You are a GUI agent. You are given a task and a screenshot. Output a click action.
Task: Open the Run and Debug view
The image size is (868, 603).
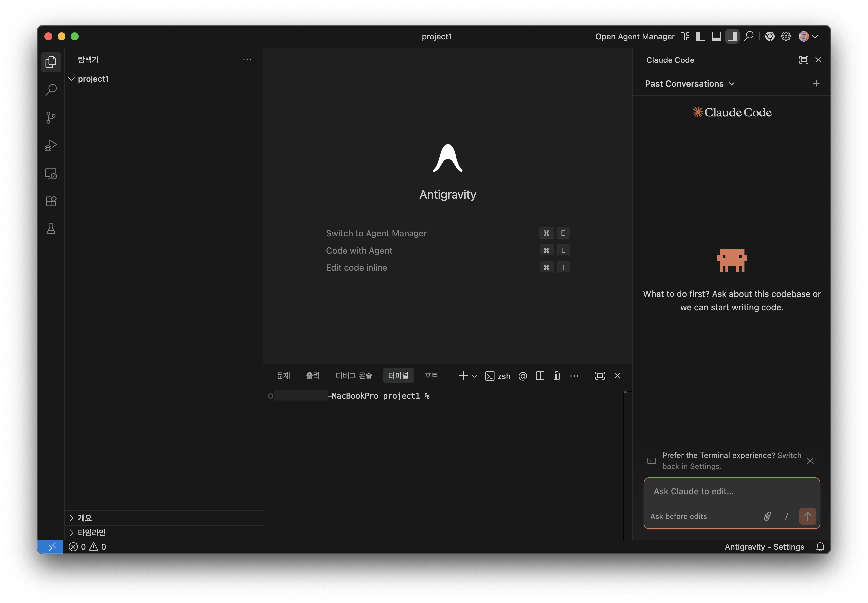[x=51, y=145]
